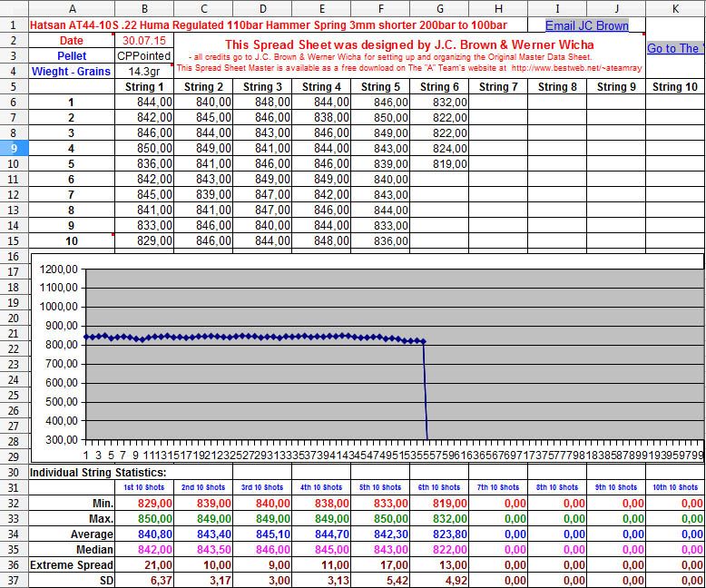Viewport: 706px width, 588px height.
Task: Select String 2 shot 7 value 839,00
Action: coord(203,194)
